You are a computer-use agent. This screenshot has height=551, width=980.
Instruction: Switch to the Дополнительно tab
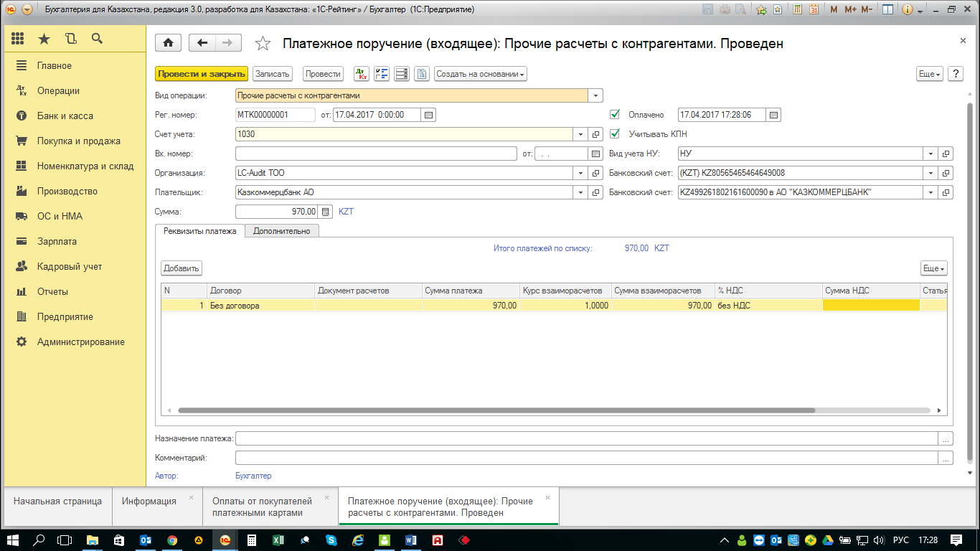tap(282, 231)
